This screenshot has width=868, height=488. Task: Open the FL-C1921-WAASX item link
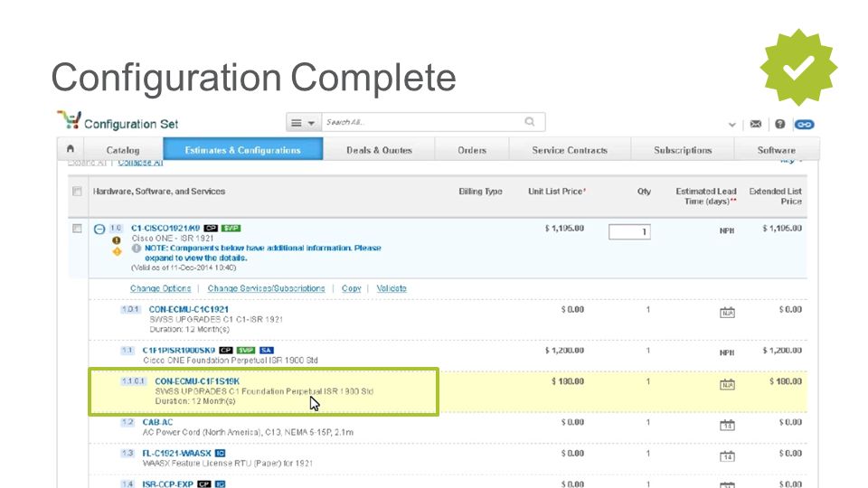coord(176,453)
